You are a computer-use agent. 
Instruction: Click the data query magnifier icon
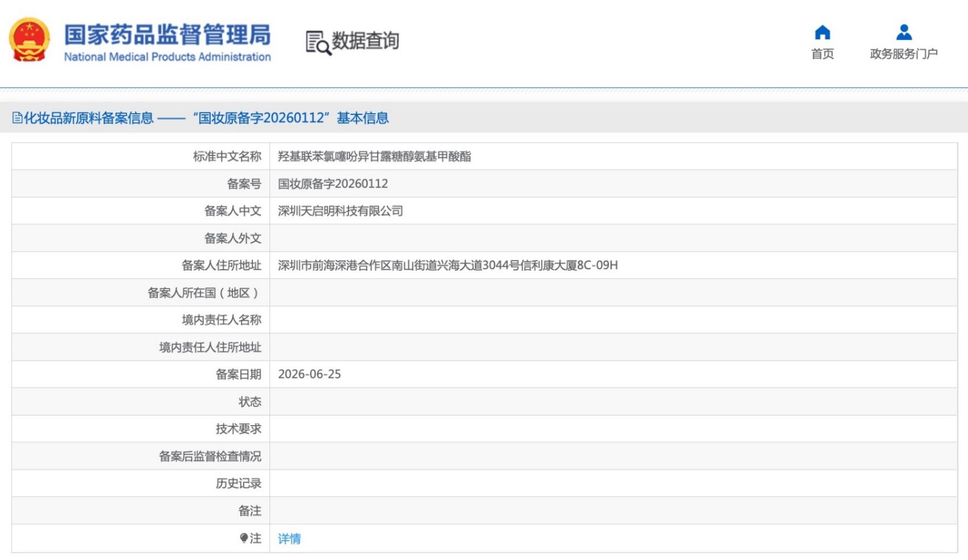click(x=318, y=42)
